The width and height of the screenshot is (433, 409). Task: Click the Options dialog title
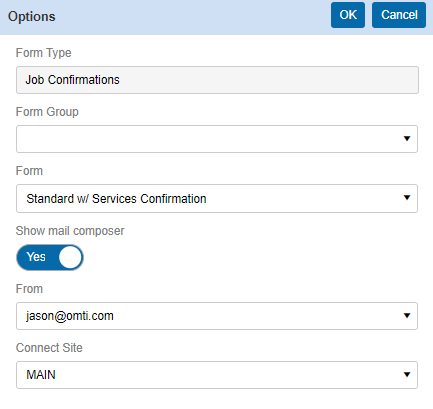click(x=32, y=17)
